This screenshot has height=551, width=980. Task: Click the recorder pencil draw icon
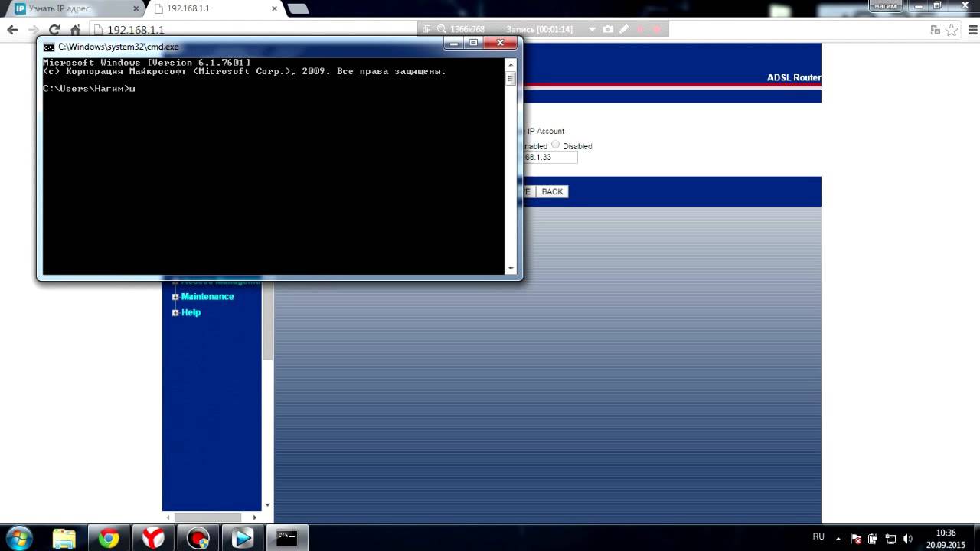click(624, 29)
